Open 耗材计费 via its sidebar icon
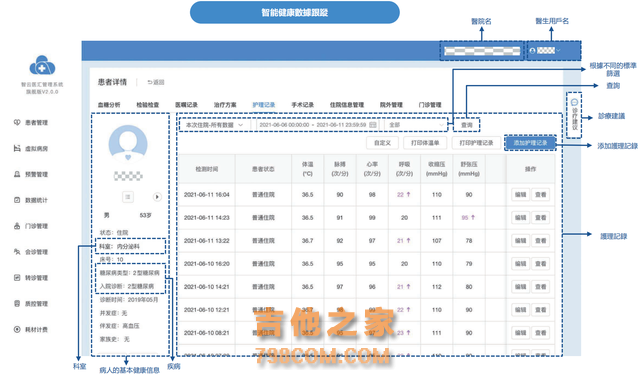 point(17,329)
